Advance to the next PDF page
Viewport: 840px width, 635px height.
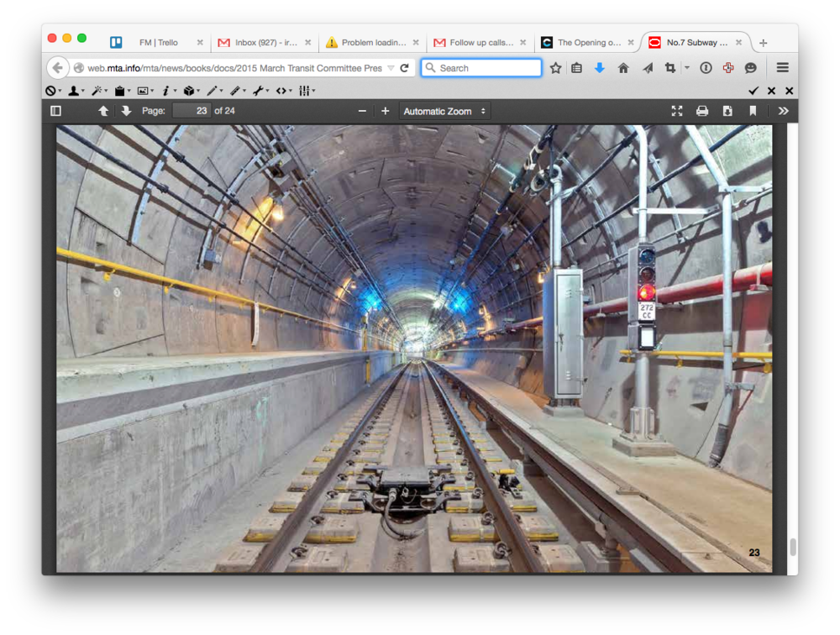coord(124,110)
